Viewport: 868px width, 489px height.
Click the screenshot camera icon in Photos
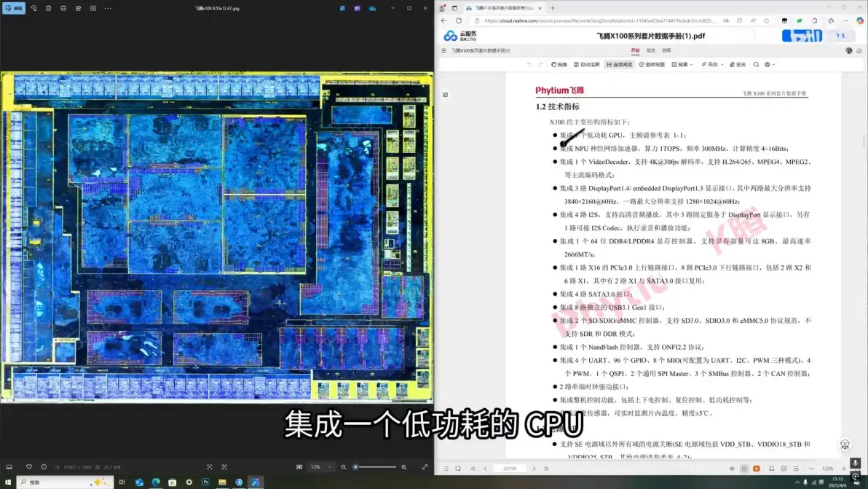pos(299,467)
